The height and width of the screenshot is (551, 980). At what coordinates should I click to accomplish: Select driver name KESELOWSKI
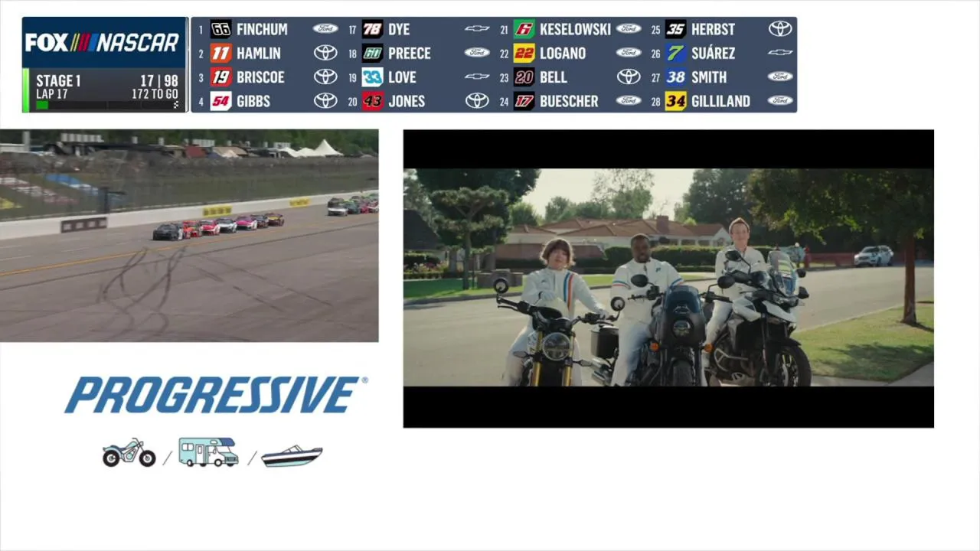(x=575, y=29)
